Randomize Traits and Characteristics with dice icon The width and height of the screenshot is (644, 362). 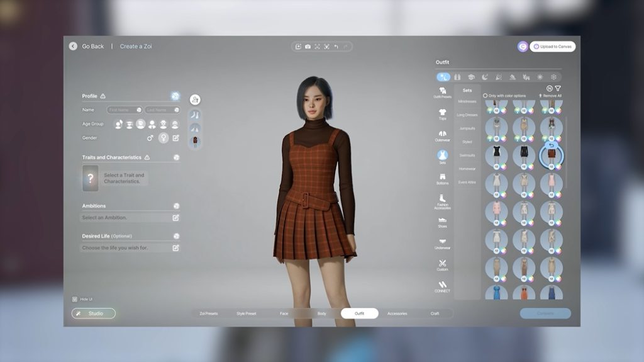177,157
